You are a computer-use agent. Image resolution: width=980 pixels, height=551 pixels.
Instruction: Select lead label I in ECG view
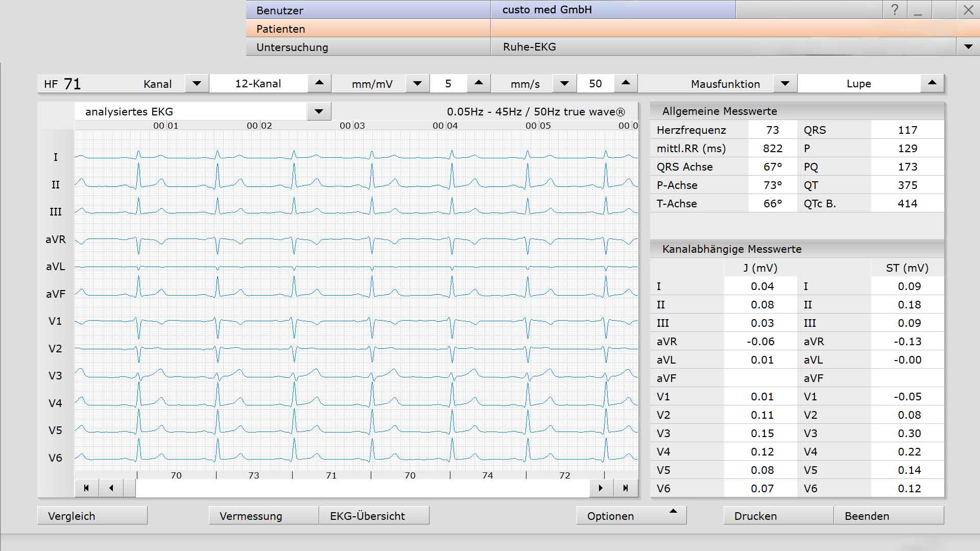pos(56,157)
